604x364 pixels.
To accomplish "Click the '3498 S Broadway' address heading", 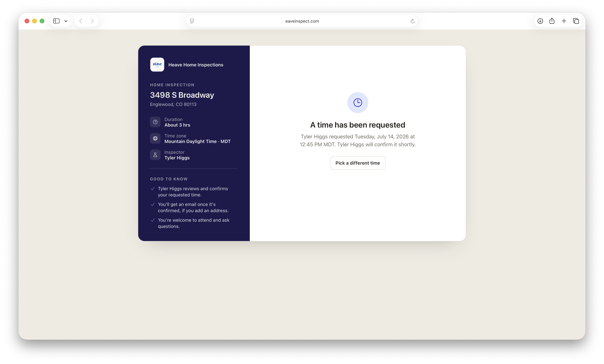I will [182, 95].
